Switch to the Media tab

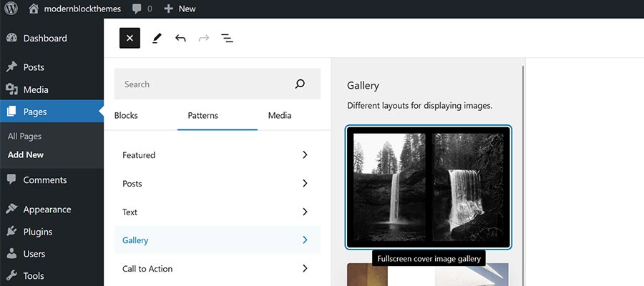[x=279, y=115]
